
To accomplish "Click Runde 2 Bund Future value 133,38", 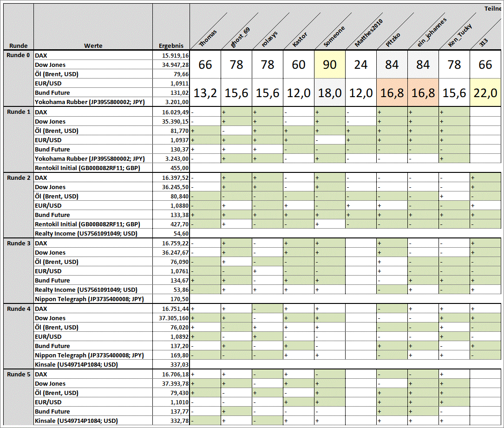I will pyautogui.click(x=179, y=215).
